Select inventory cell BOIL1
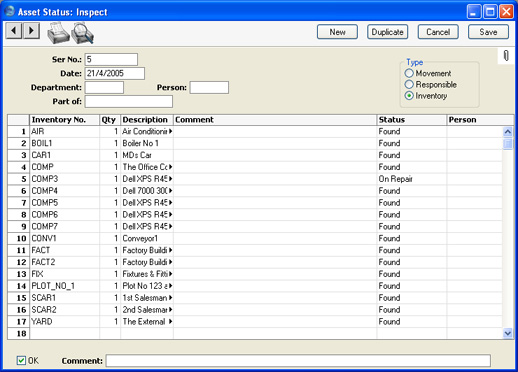The image size is (518, 372). [65, 143]
